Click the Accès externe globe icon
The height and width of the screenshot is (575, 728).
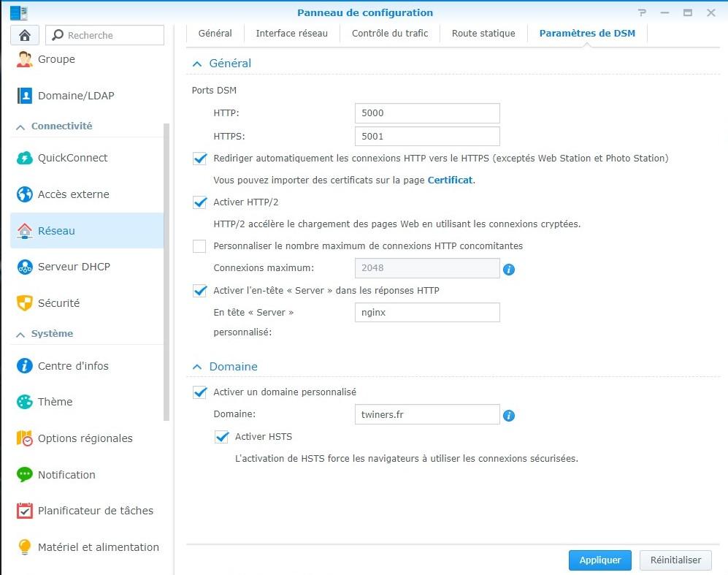pos(25,194)
